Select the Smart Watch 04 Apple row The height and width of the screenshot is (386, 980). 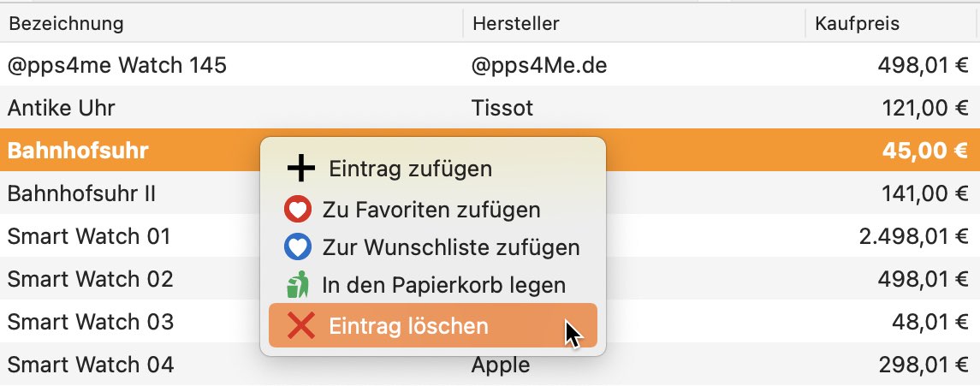point(490,364)
